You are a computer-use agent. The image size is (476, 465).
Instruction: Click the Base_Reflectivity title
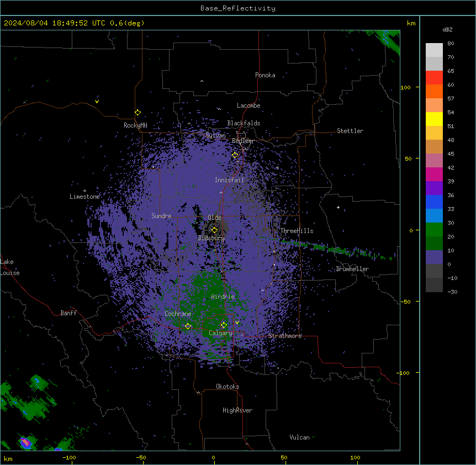point(238,8)
